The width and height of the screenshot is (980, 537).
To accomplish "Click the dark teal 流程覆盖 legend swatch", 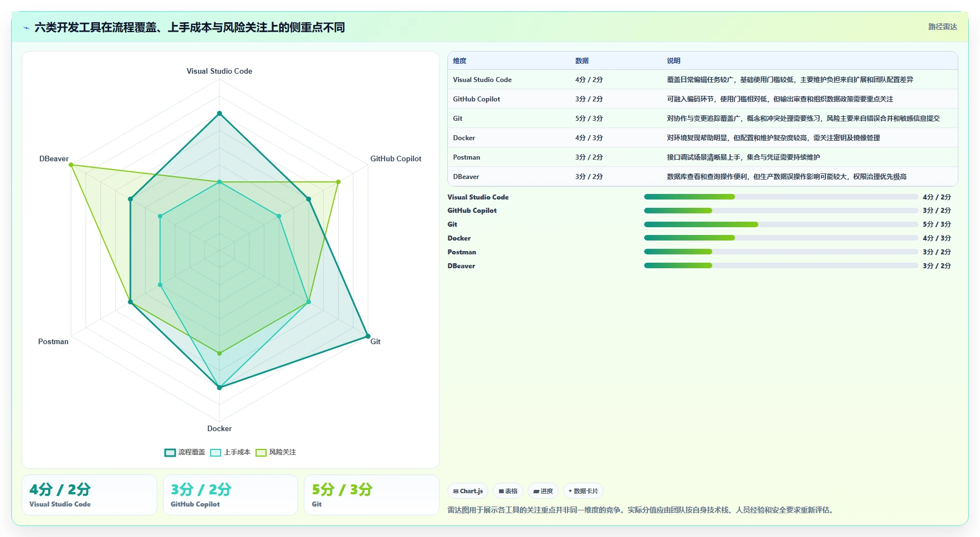I will coord(170,452).
